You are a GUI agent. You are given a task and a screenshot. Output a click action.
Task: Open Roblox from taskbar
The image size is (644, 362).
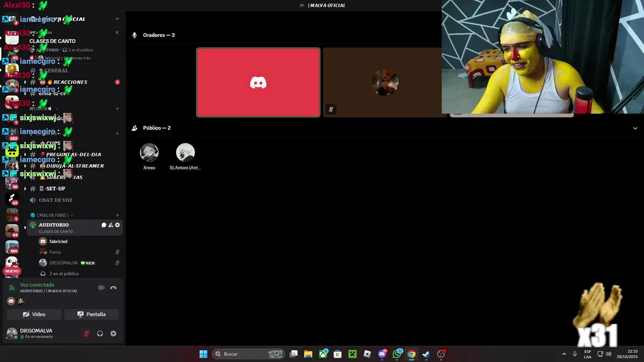367,354
